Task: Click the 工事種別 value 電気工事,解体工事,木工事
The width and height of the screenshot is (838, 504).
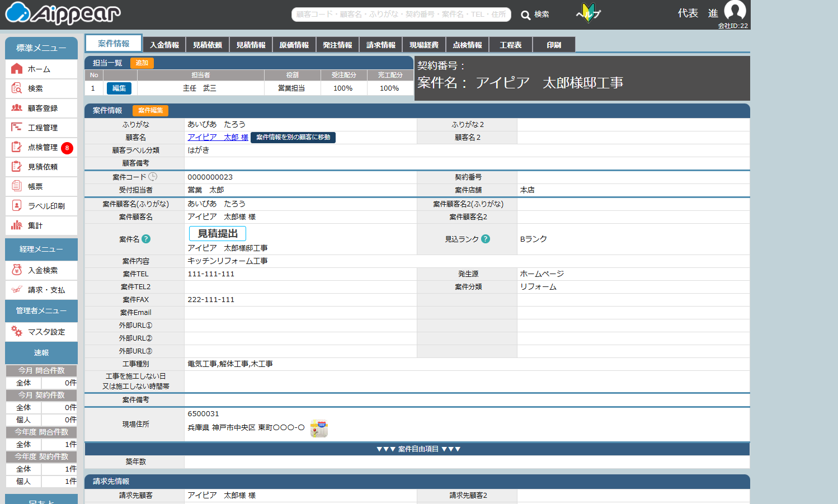Action: click(x=230, y=364)
